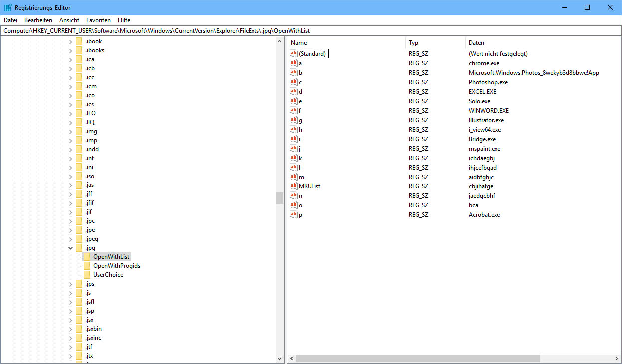This screenshot has width=622, height=364.
Task: Open the Favoriten menu
Action: pos(98,20)
